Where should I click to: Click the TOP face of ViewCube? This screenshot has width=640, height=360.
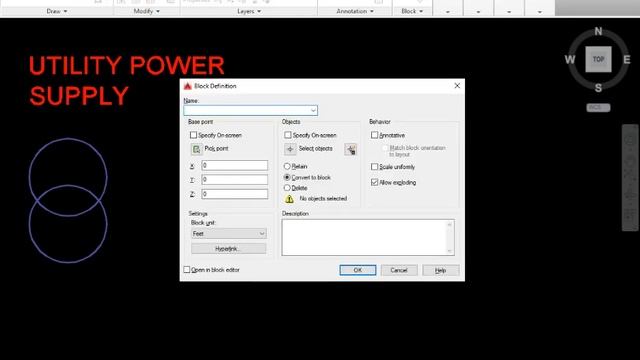[x=598, y=59]
